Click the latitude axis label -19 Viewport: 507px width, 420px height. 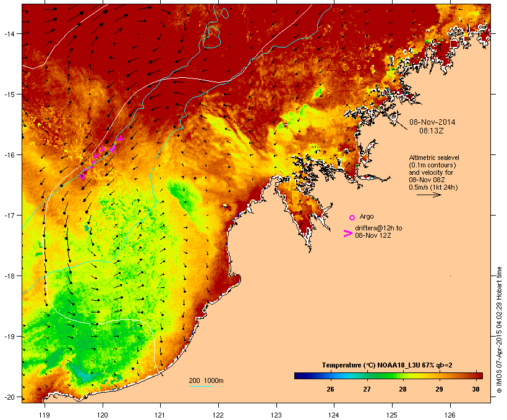tap(9, 337)
